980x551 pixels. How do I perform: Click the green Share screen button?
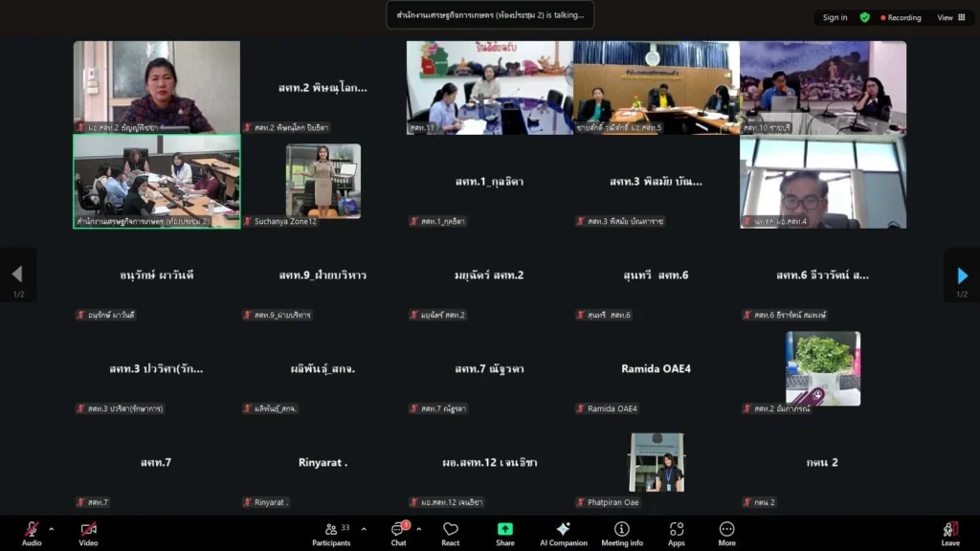point(504,530)
